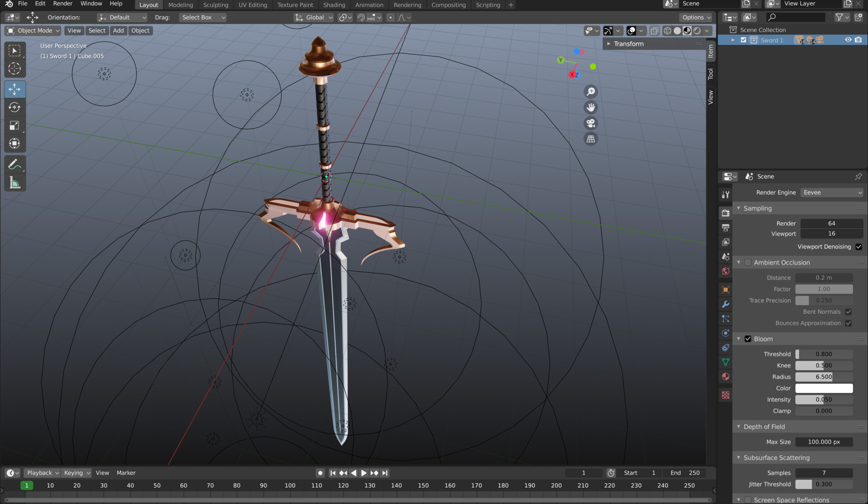Open the Render menu

[x=62, y=4]
